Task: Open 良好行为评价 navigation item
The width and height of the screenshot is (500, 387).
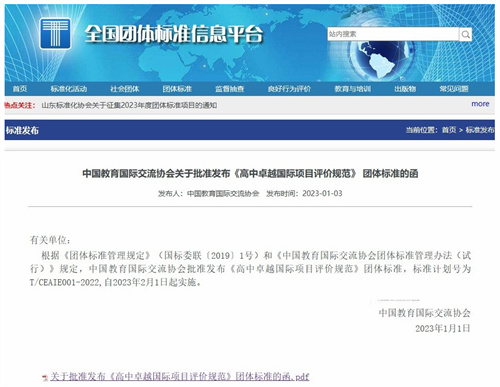Action: 289,89
